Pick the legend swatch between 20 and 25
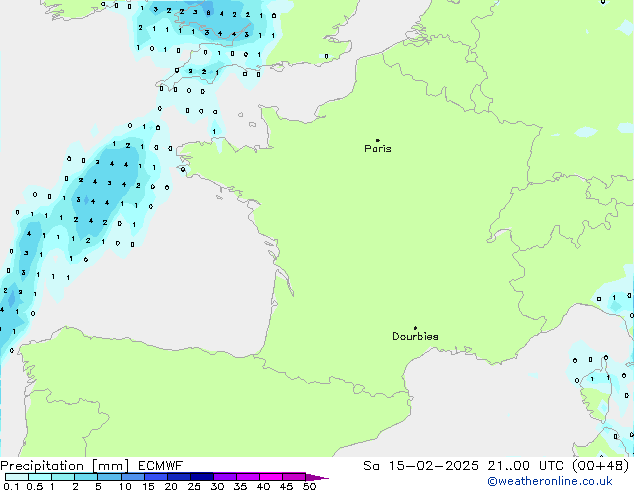The height and width of the screenshot is (490, 634). pyautogui.click(x=178, y=477)
